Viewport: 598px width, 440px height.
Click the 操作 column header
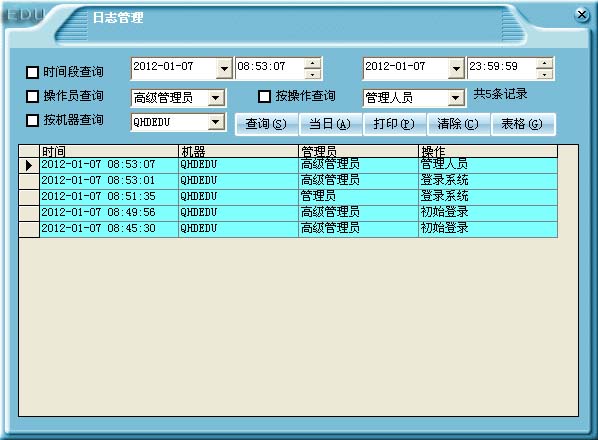[488, 151]
